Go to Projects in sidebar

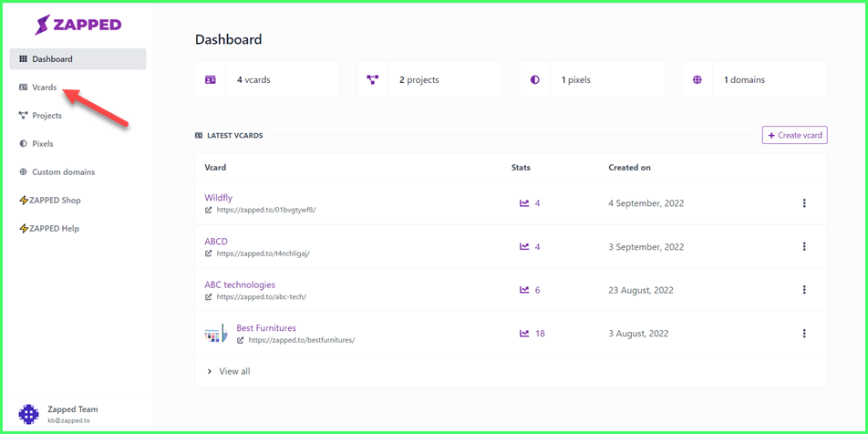tap(40, 116)
